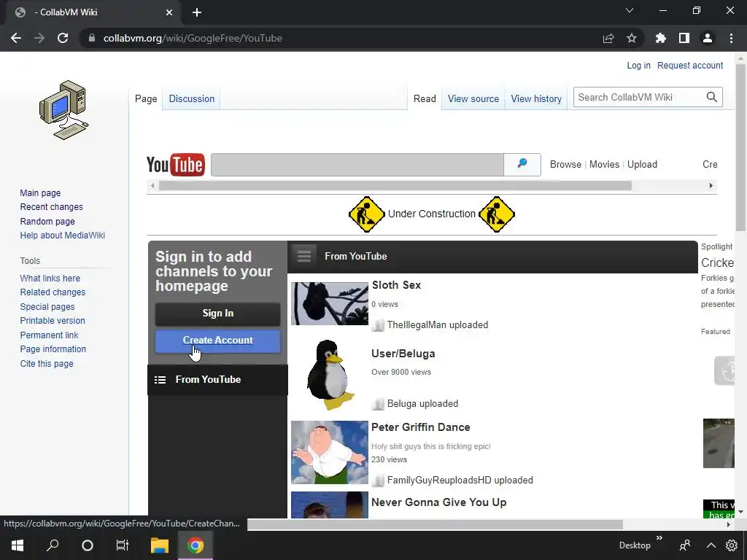
Task: Bookmark this page with the star icon
Action: [632, 38]
